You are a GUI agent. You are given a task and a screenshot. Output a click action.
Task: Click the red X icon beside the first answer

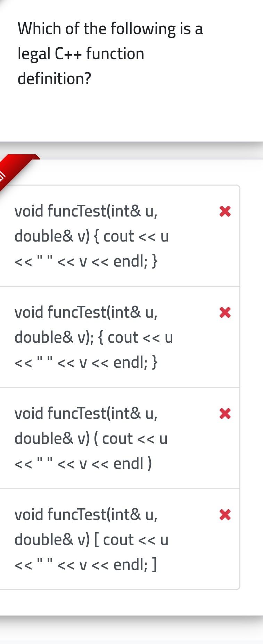pos(224,211)
